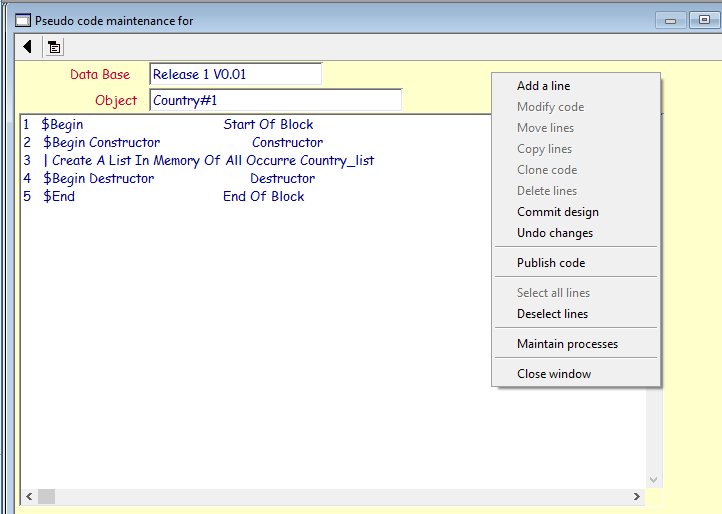Click the horizontal scrollbar thumb
Screen dimensions: 722x514
click(x=46, y=497)
